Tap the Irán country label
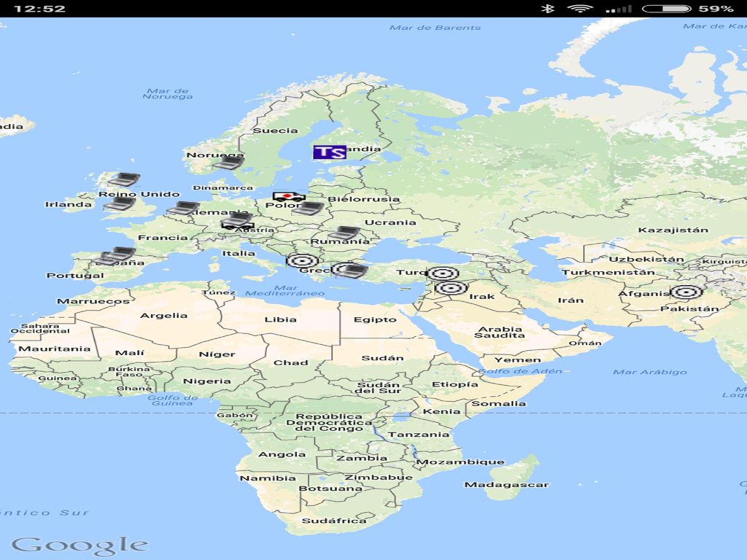Screen dimensions: 747x560 point(570,300)
